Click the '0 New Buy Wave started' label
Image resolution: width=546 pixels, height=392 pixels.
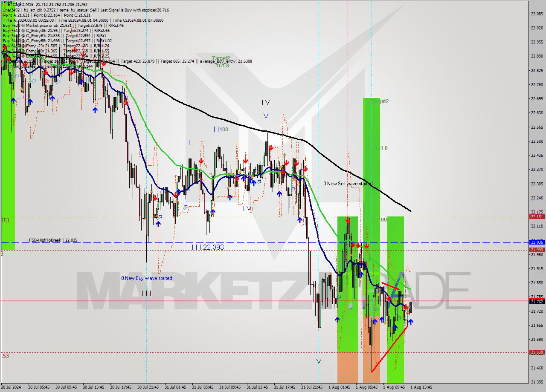(147, 278)
